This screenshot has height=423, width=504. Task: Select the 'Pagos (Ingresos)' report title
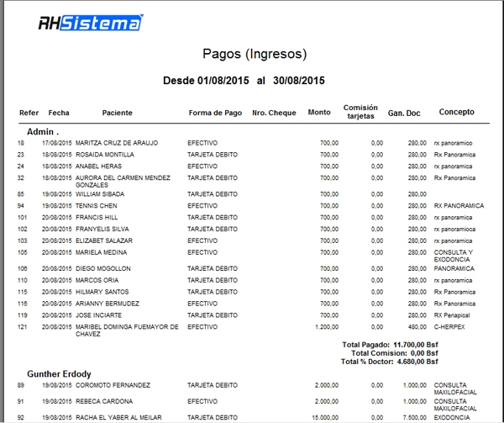[x=255, y=54]
